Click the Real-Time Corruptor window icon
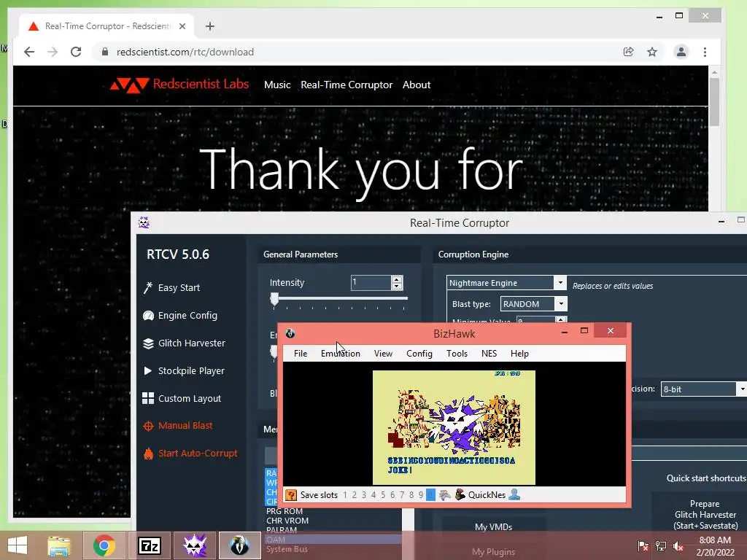The image size is (747, 560). click(x=144, y=222)
